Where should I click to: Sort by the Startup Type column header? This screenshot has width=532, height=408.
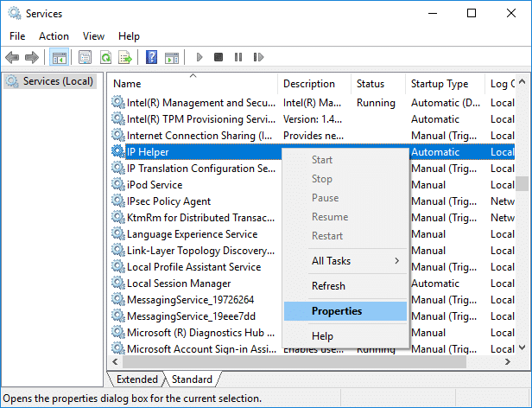coord(440,84)
